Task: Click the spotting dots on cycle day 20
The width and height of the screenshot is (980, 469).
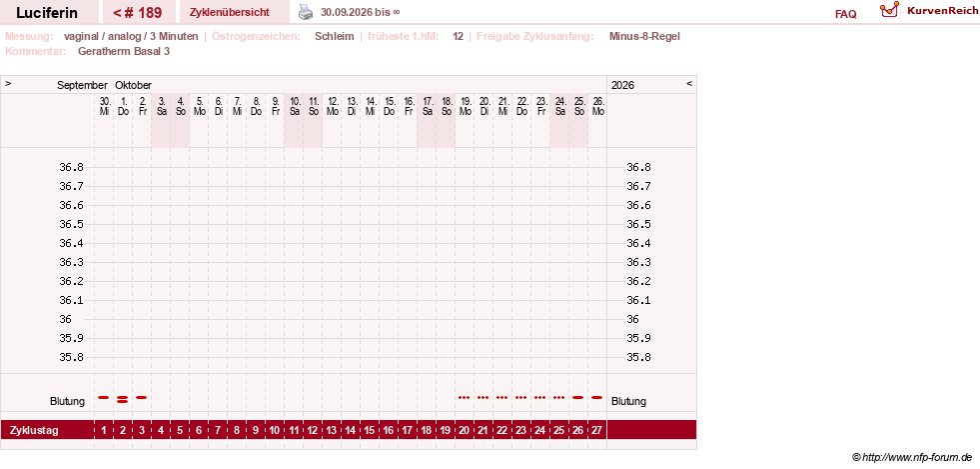Action: pos(465,397)
